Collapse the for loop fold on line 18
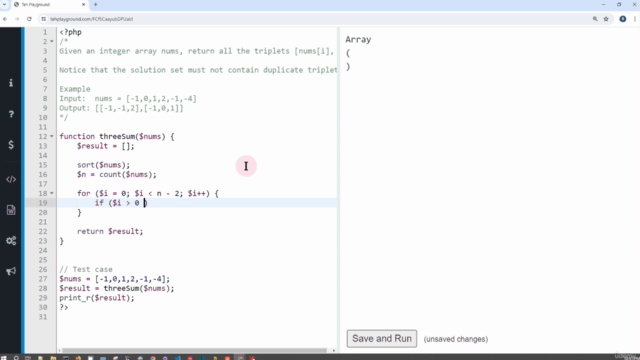This screenshot has height=360, width=640. coord(52,193)
